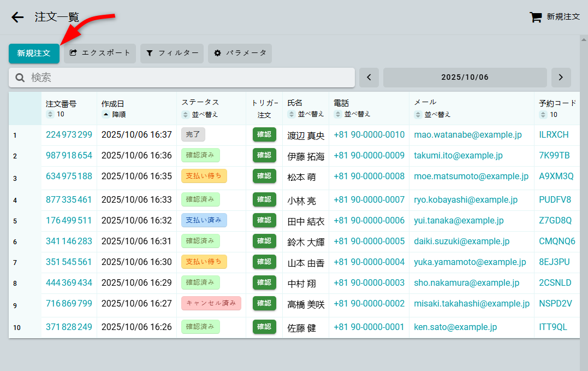588x371 pixels.
Task: Go to previous date with left chevron
Action: tap(369, 78)
